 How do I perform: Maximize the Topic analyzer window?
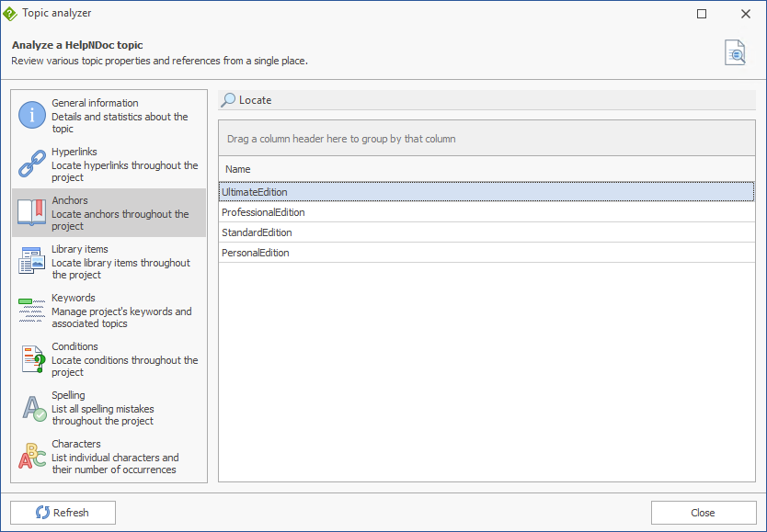pyautogui.click(x=702, y=14)
